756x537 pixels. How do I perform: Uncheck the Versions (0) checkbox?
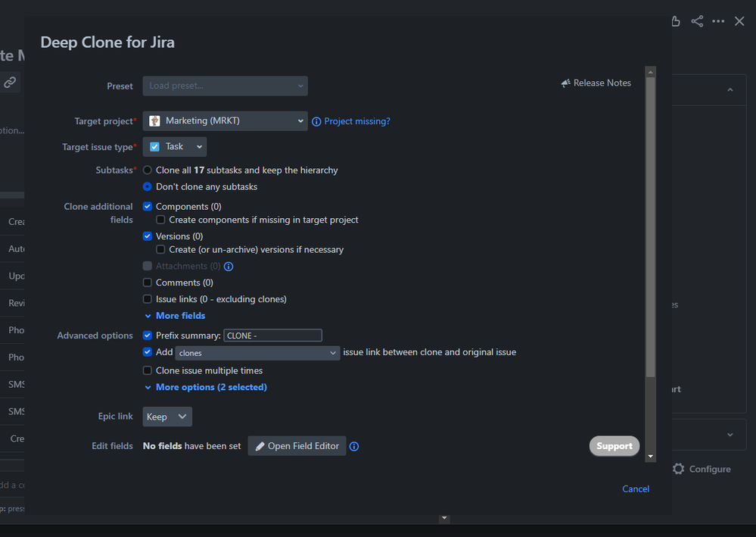pos(148,236)
